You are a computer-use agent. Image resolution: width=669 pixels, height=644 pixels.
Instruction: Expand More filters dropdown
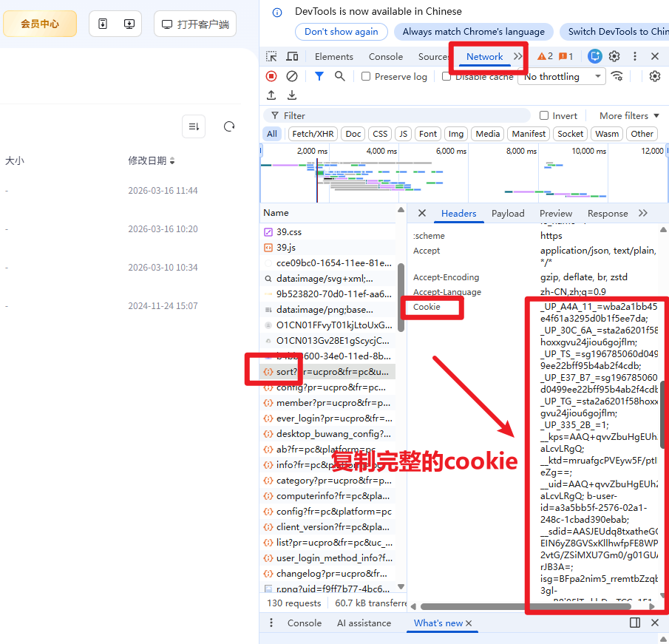click(629, 115)
